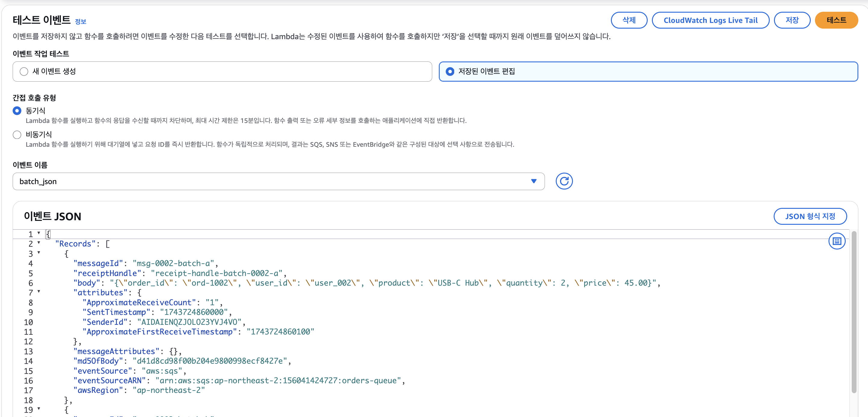Click JSON 형식 지정 button
This screenshot has height=417, width=868.
[810, 216]
